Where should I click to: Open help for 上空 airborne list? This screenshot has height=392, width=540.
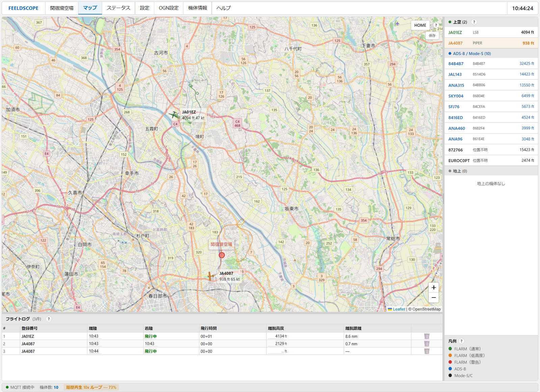tap(474, 22)
